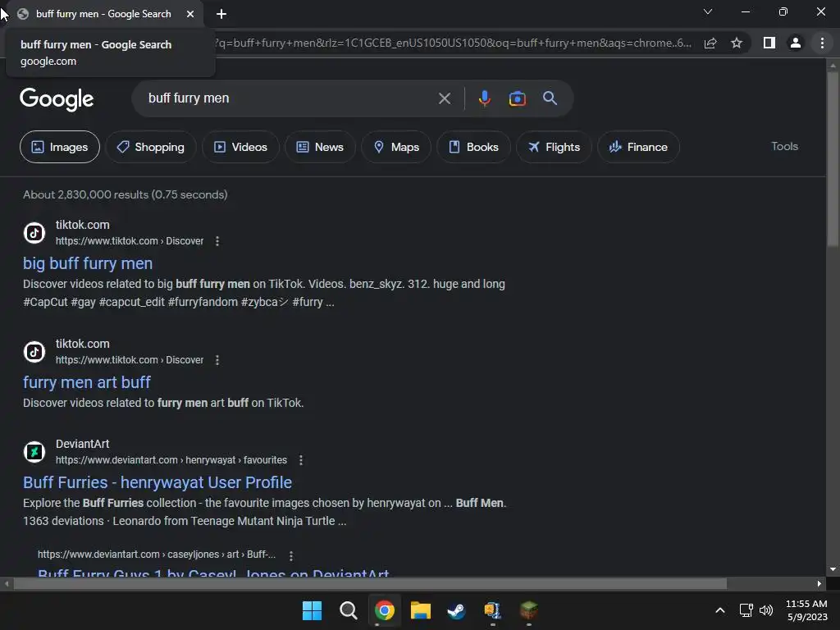
Task: Open options for the first tiktok.com result
Action: [x=217, y=241]
